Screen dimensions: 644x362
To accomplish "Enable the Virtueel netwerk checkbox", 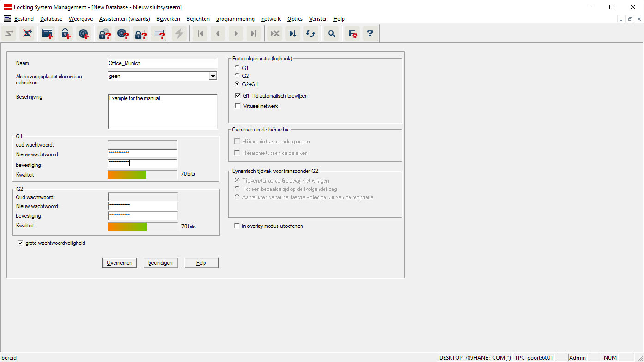I will pos(238,106).
